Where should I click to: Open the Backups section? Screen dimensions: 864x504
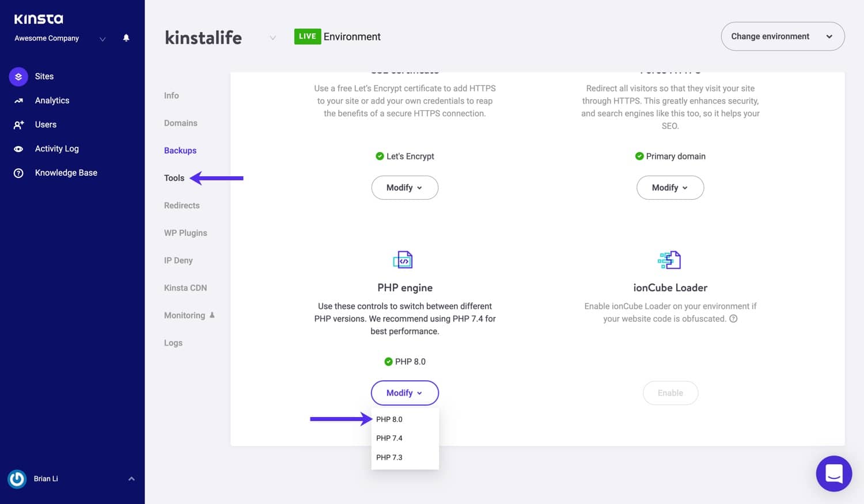(x=180, y=150)
